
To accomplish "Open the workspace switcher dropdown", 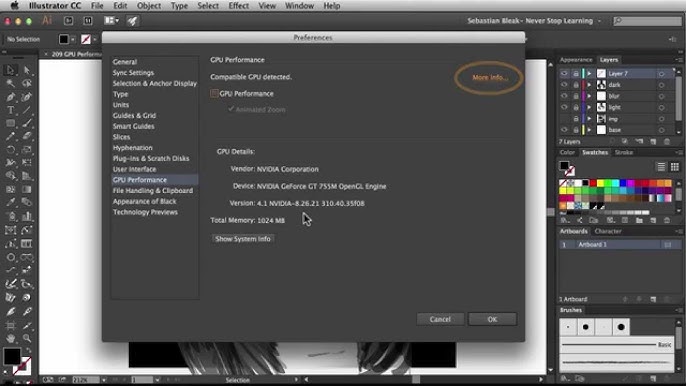I will click(534, 21).
